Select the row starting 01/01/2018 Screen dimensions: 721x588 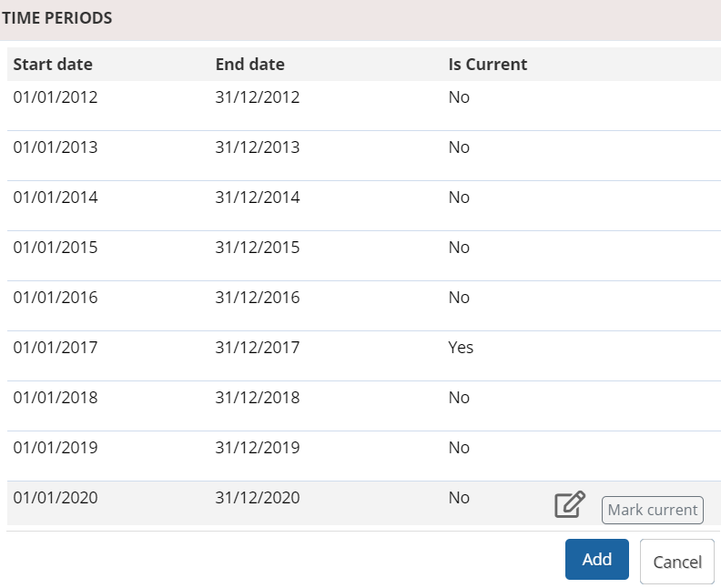click(55, 398)
